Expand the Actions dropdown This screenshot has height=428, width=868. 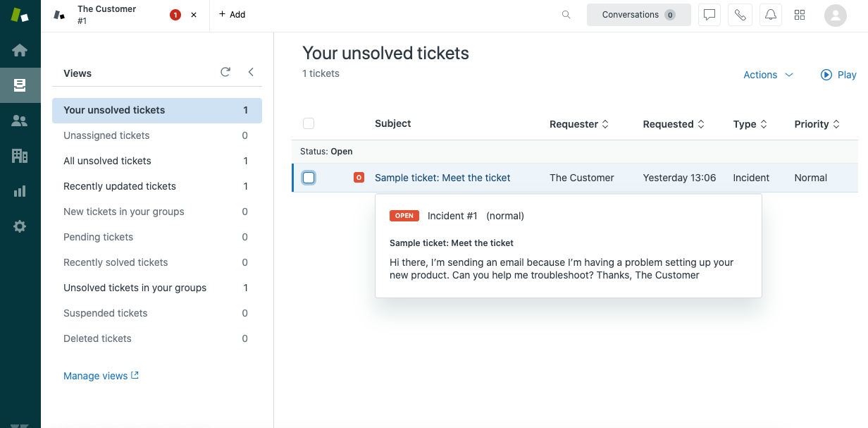pos(768,75)
